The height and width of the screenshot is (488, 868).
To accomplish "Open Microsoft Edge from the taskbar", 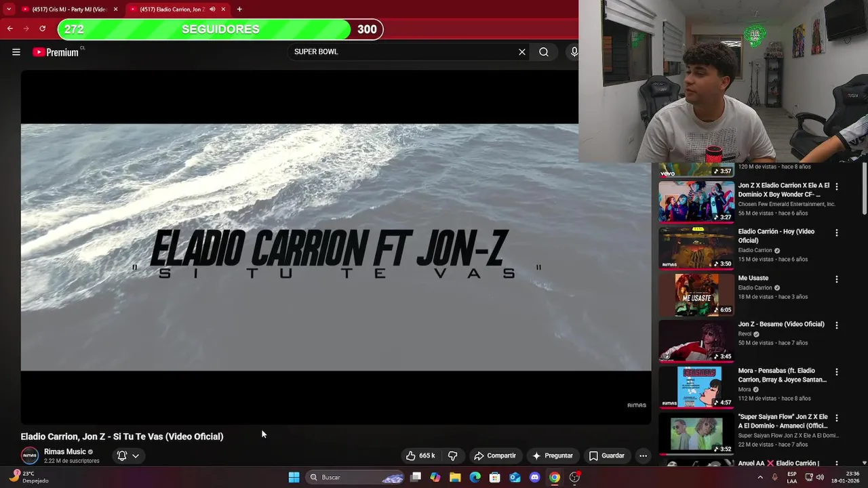I will pyautogui.click(x=475, y=477).
